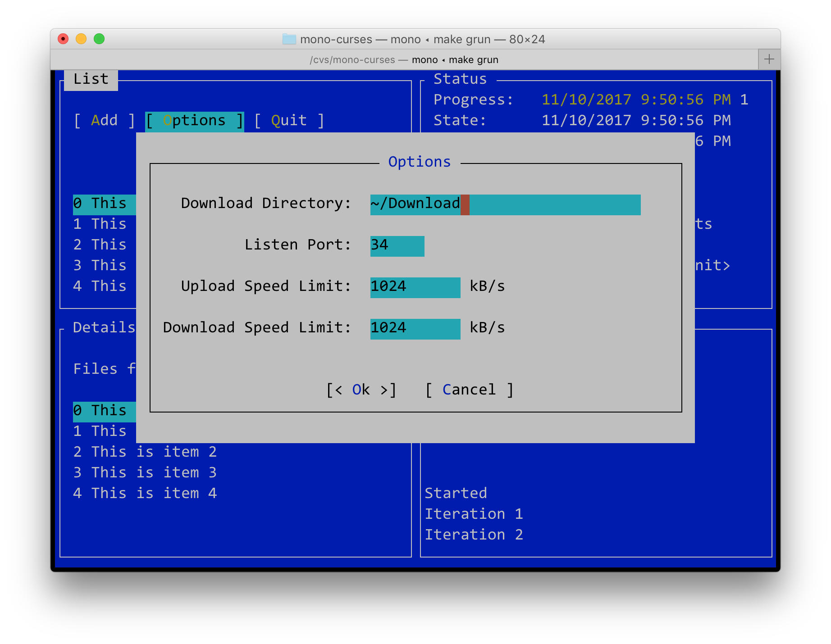831x644 pixels.
Task: Select row '2 This' in upper list
Action: click(x=100, y=245)
